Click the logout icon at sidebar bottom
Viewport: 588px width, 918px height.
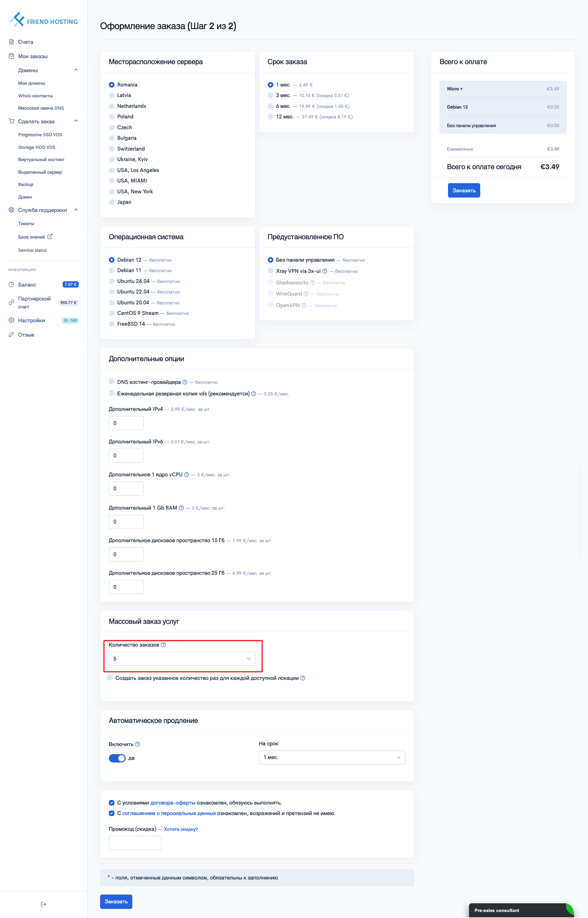[43, 904]
